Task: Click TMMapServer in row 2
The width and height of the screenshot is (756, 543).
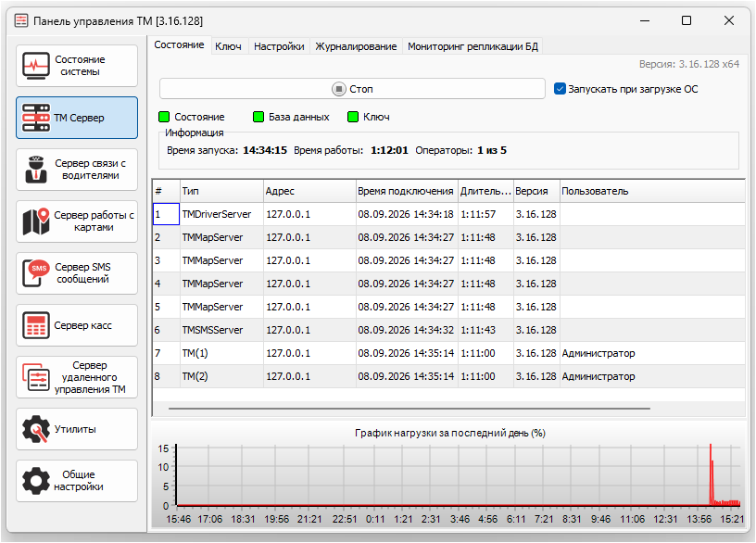Action: tap(213, 237)
